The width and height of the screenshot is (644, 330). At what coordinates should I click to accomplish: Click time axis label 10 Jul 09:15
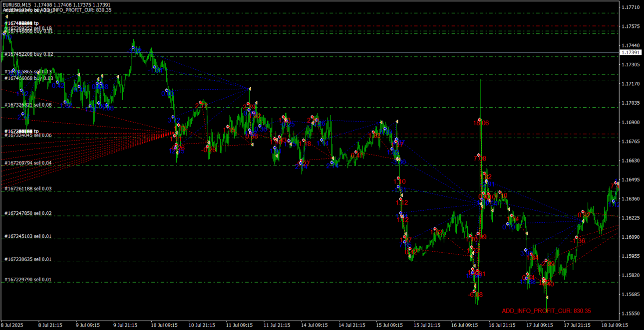pos(164,325)
